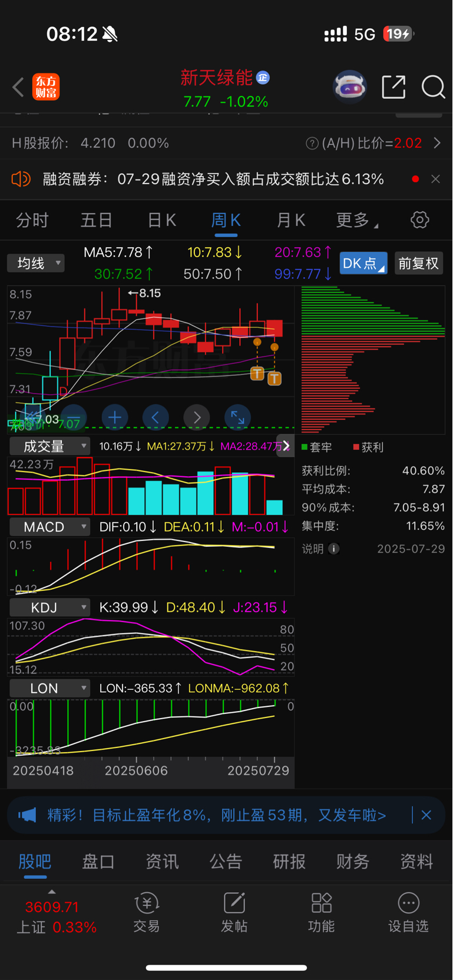
Task: Tap the battery status icon
Action: pos(399,34)
